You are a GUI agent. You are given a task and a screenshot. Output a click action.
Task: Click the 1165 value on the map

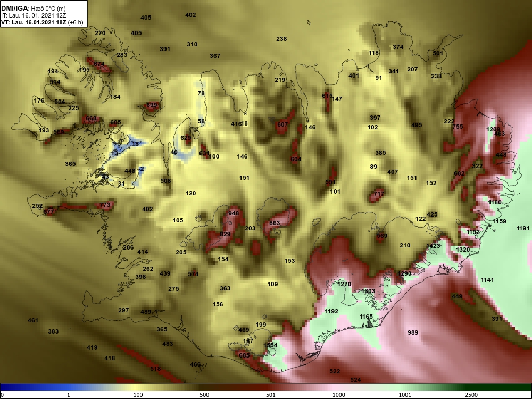366,317
